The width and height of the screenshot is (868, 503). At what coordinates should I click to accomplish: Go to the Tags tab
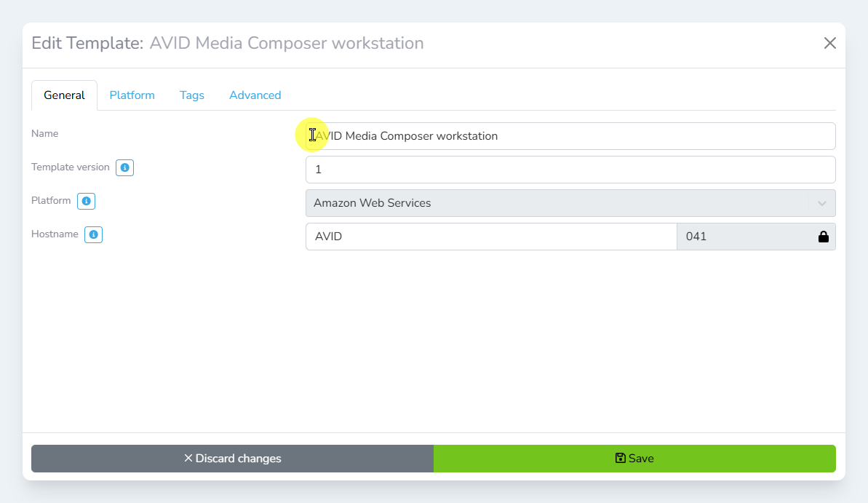click(192, 95)
